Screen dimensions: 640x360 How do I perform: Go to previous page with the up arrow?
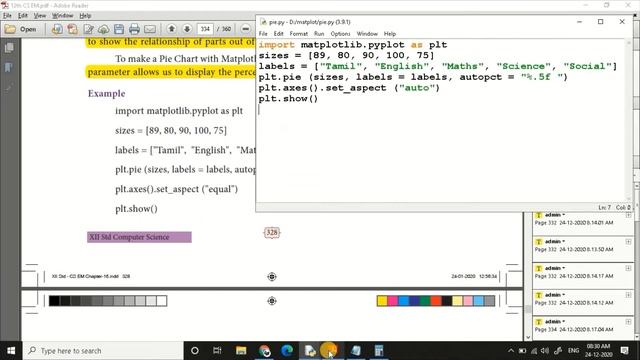click(x=172, y=29)
